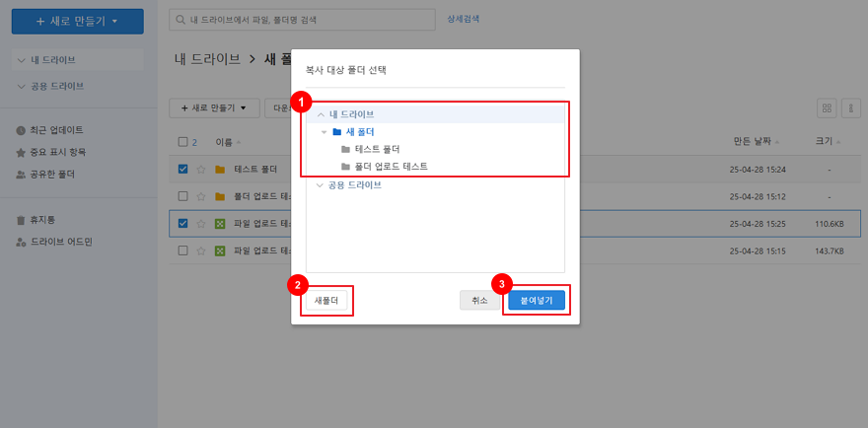Click the 취소 (cancel) button
The height and width of the screenshot is (428, 868).
tap(479, 300)
